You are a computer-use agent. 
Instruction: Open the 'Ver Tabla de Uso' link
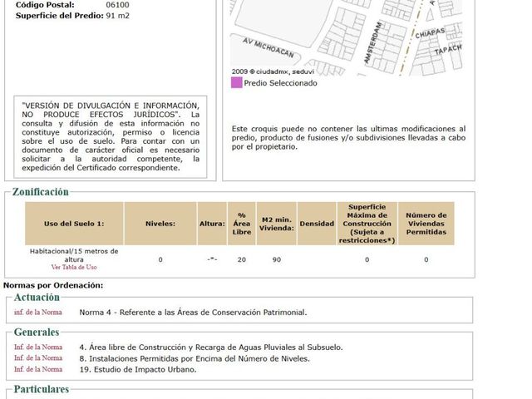coord(74,268)
